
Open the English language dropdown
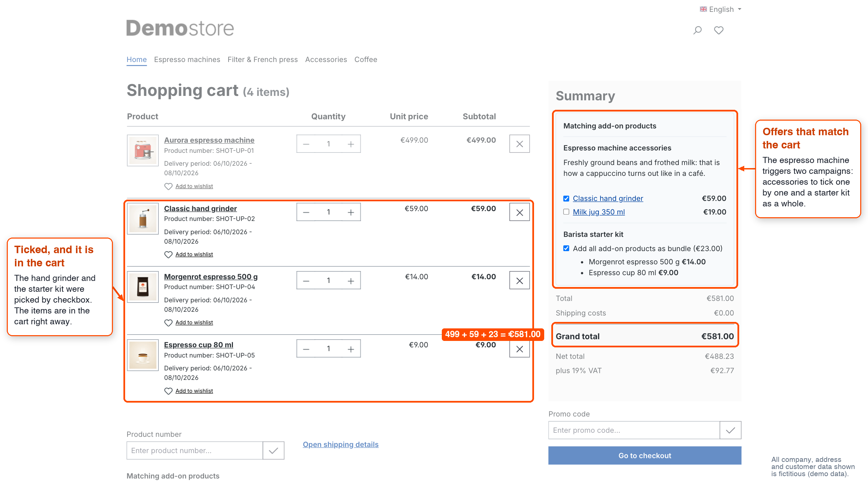click(x=721, y=9)
